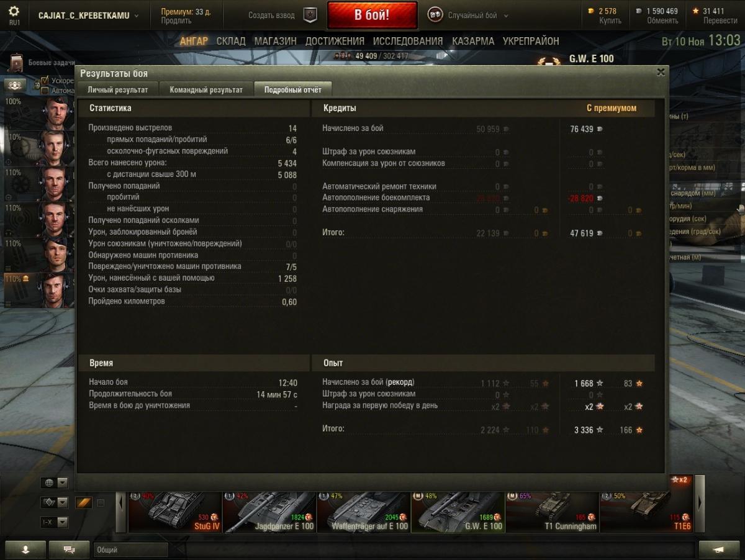The image size is (745, 560).
Task: Click the С премиумом column header
Action: click(612, 108)
